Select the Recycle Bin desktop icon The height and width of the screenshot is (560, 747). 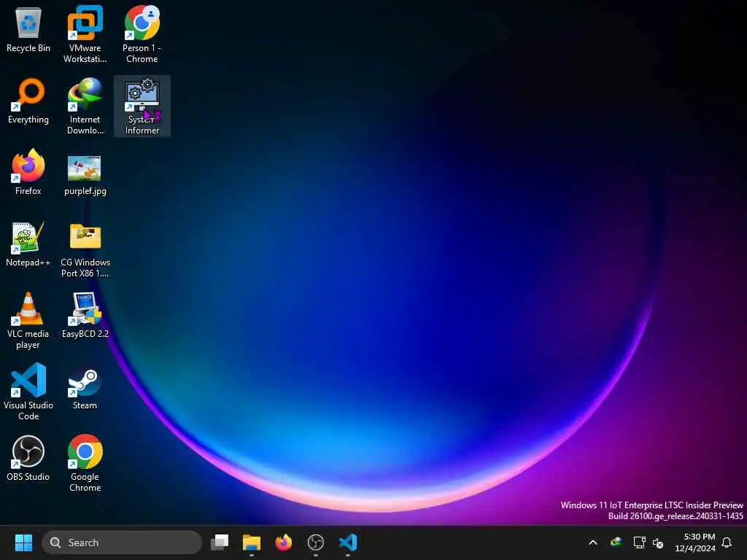coord(28,29)
